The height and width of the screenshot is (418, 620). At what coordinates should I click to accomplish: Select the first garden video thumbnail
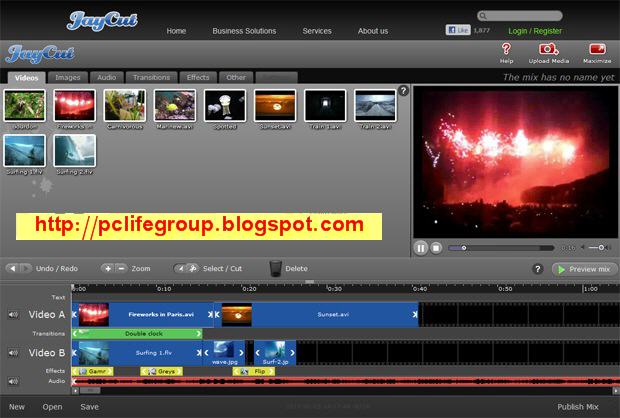[x=25, y=105]
